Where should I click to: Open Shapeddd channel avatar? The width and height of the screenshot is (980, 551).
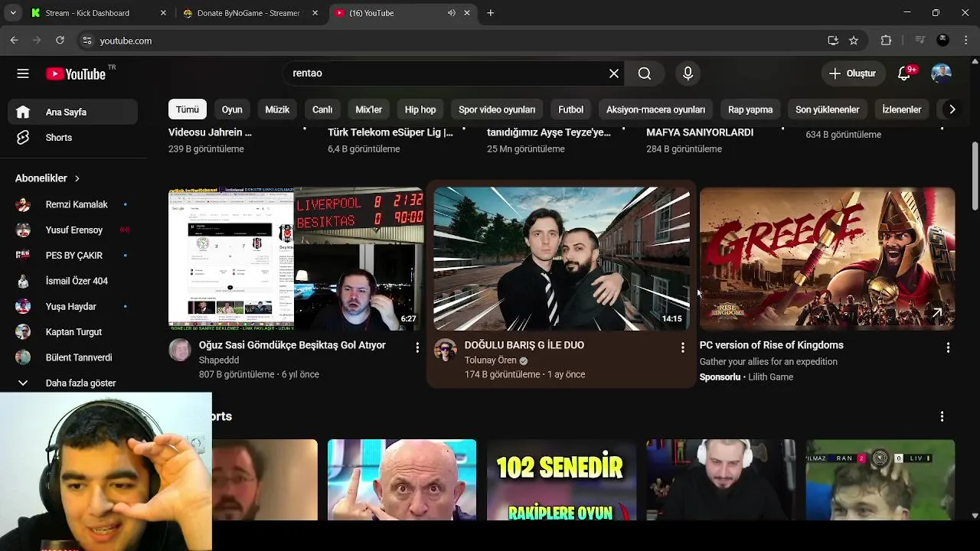coord(180,350)
